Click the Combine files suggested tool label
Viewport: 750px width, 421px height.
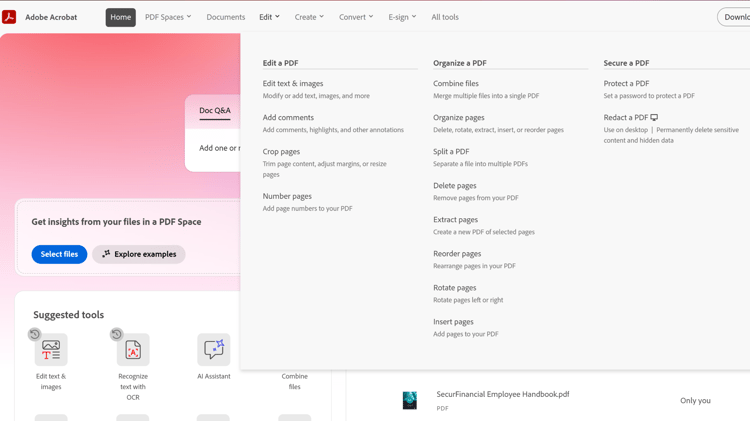point(295,381)
